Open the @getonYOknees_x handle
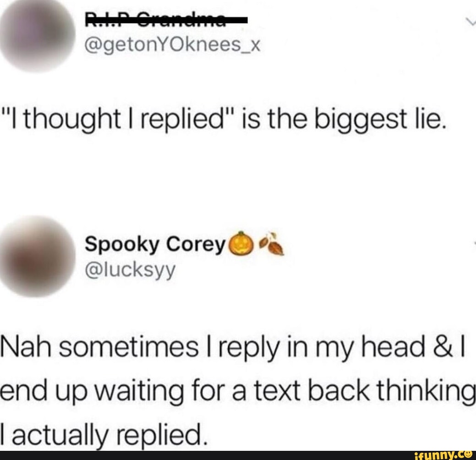Image resolution: width=476 pixels, height=460 pixels. point(173,46)
